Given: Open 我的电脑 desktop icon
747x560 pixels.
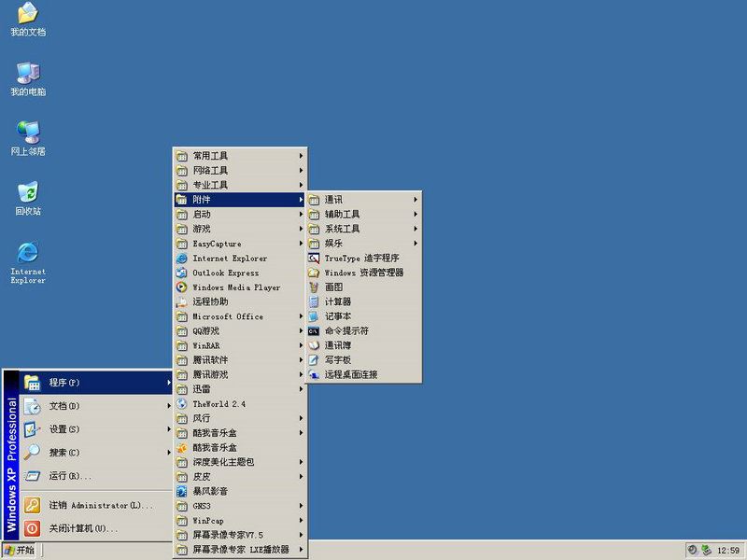Looking at the screenshot, I should (x=28, y=79).
